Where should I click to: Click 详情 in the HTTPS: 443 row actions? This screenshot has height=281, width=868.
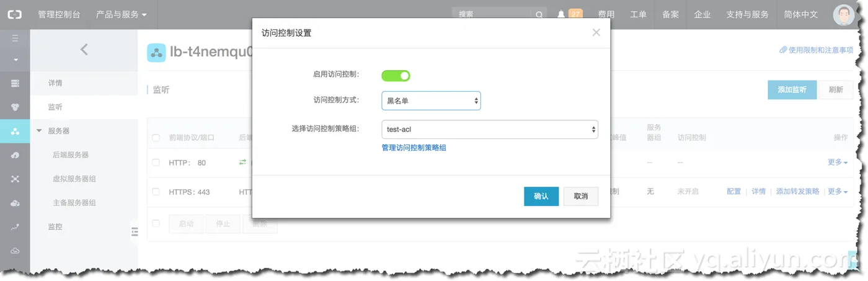(x=759, y=192)
